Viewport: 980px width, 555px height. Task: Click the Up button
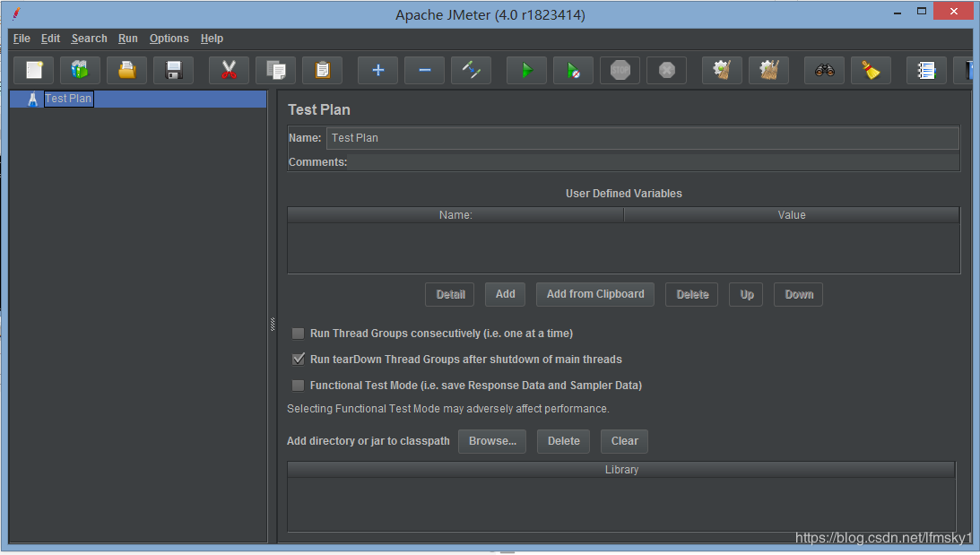[746, 294]
